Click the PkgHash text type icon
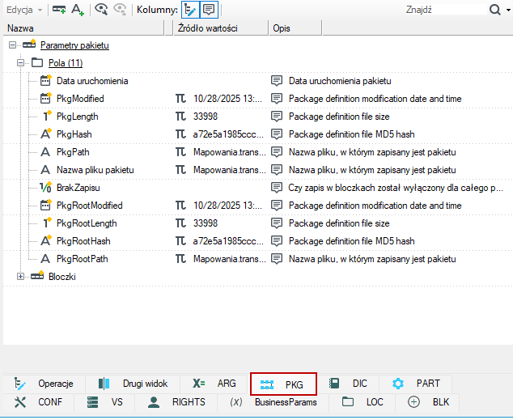Viewport: 513px width, 420px height. [46, 134]
